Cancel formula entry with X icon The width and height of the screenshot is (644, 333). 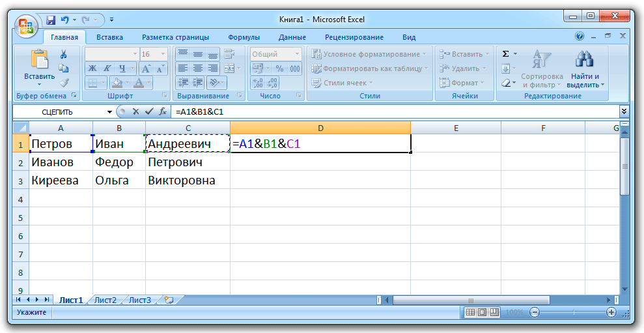[x=136, y=111]
